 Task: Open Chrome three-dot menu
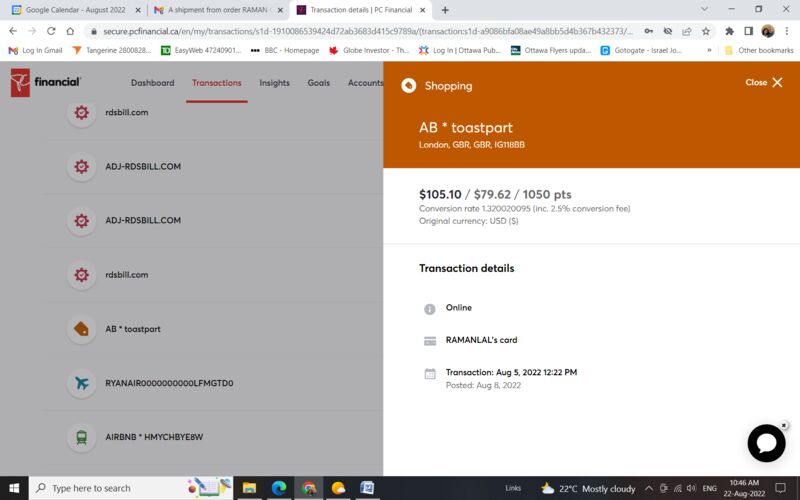[x=787, y=31]
